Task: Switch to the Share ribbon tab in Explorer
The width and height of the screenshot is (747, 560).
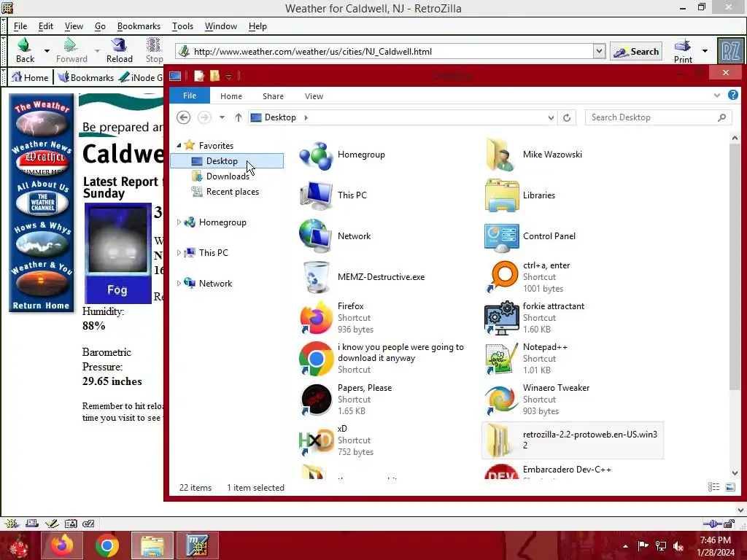Action: (273, 96)
